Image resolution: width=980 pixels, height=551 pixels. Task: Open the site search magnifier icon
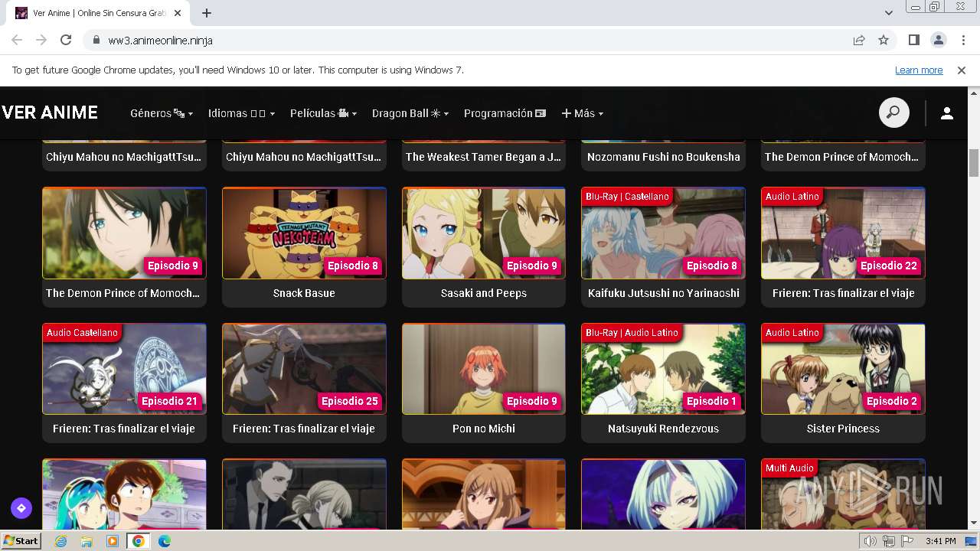(x=893, y=113)
